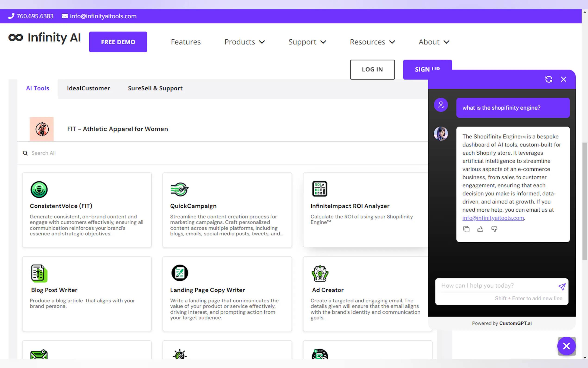
Task: Refresh the chat conversation
Action: click(x=549, y=79)
